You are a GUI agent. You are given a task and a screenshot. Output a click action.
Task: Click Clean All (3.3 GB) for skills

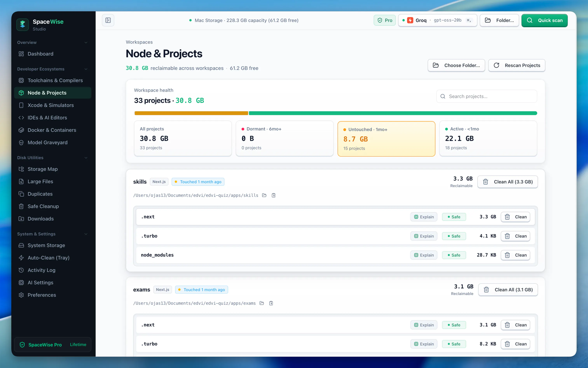(x=508, y=182)
